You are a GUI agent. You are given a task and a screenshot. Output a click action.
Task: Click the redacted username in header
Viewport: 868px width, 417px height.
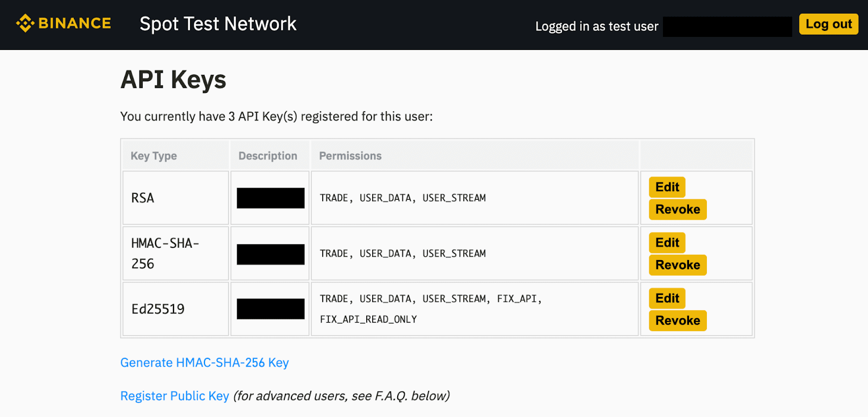pos(727,27)
